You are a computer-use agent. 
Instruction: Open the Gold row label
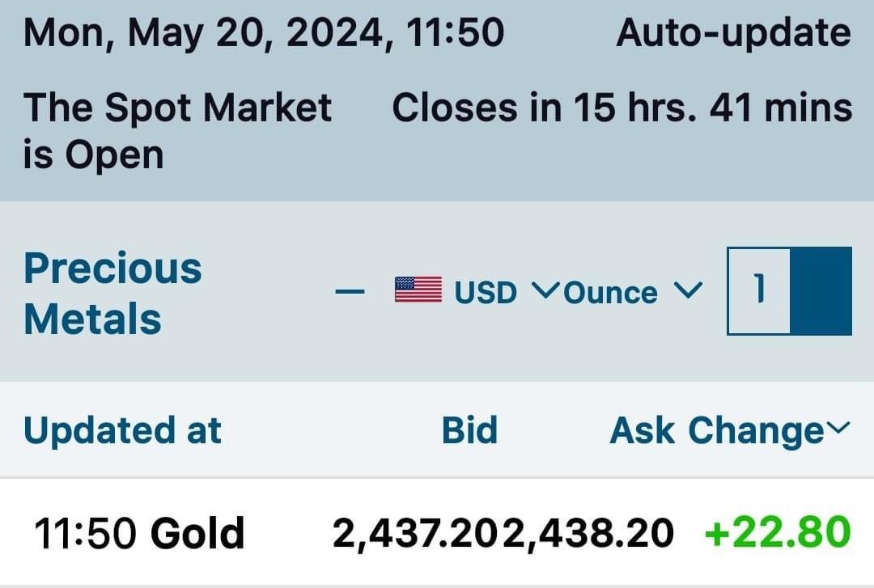click(197, 534)
